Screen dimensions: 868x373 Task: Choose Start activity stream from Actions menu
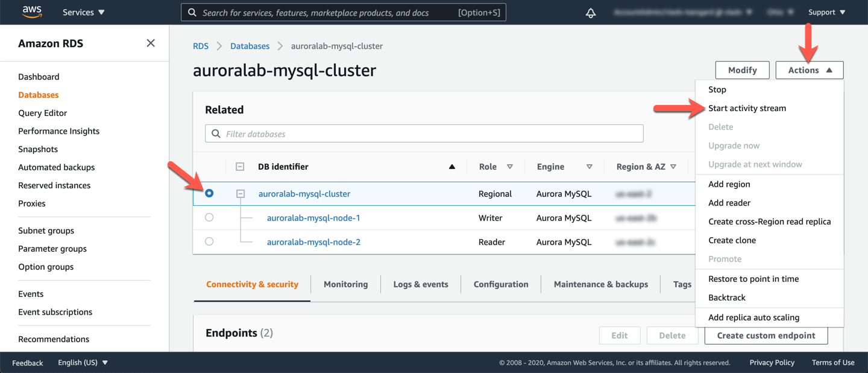[x=747, y=107]
